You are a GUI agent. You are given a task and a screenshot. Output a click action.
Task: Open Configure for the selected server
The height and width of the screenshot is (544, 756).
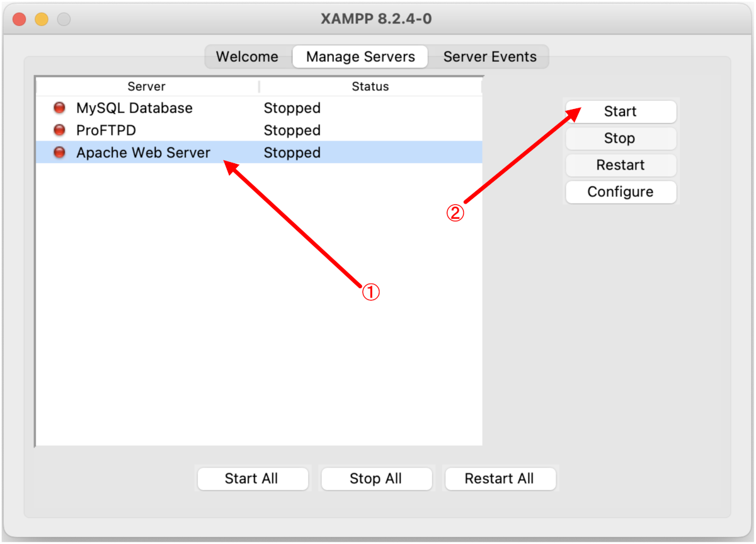point(621,192)
